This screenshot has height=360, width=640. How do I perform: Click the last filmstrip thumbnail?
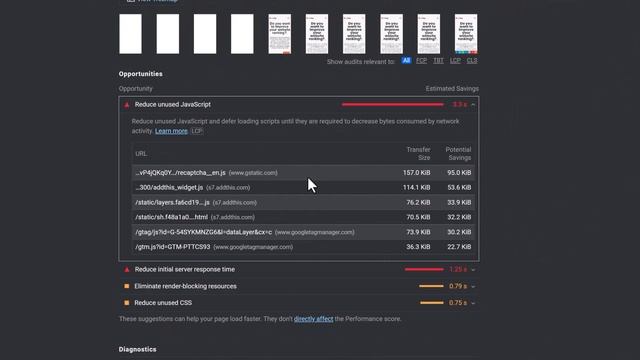click(x=466, y=34)
